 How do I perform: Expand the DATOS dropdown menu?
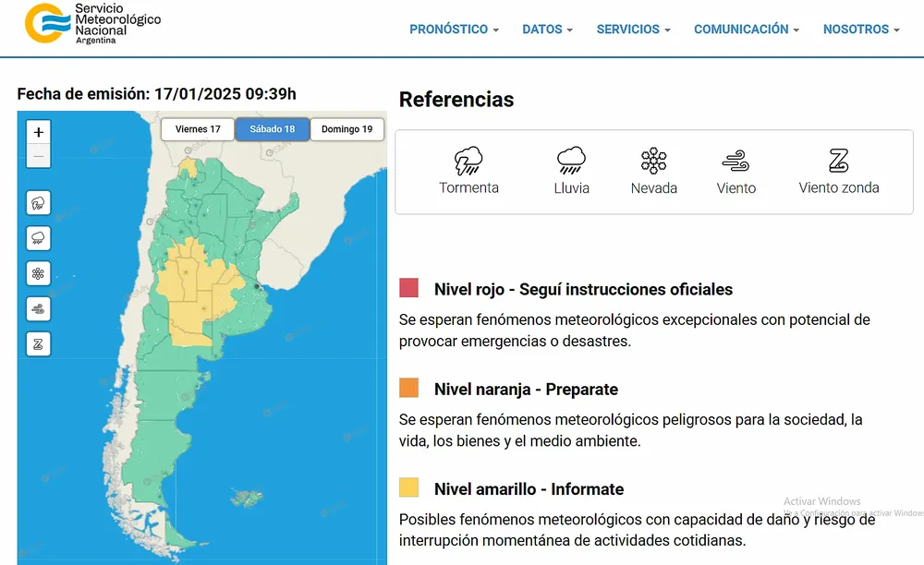click(547, 29)
